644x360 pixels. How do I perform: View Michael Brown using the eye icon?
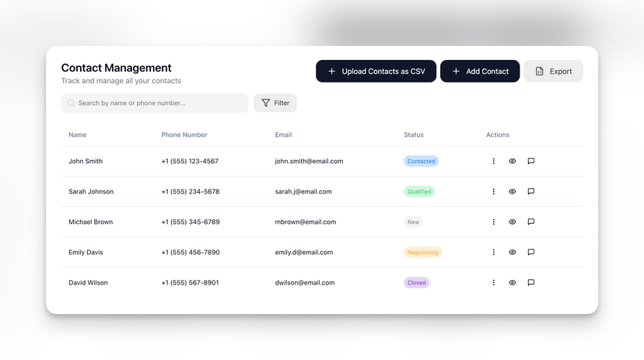(x=512, y=222)
